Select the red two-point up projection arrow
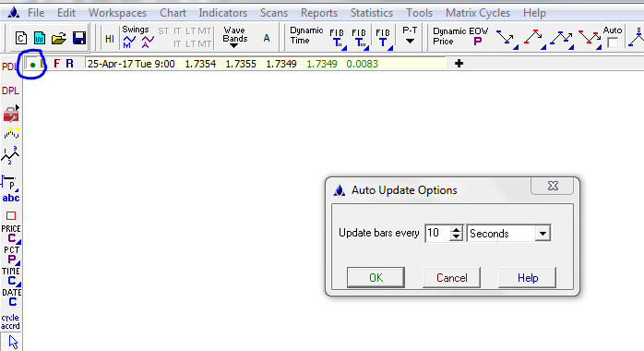Image resolution: width=644 pixels, height=351 pixels. [x=534, y=39]
